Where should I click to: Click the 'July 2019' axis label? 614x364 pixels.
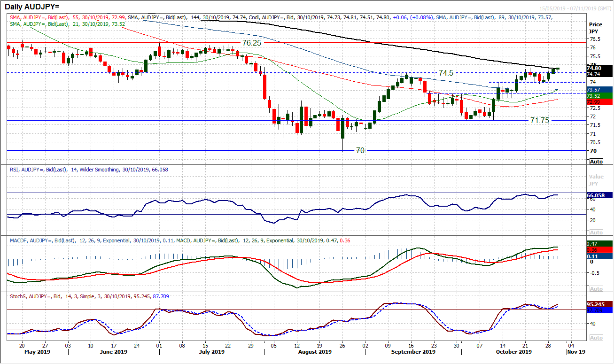coord(211,351)
